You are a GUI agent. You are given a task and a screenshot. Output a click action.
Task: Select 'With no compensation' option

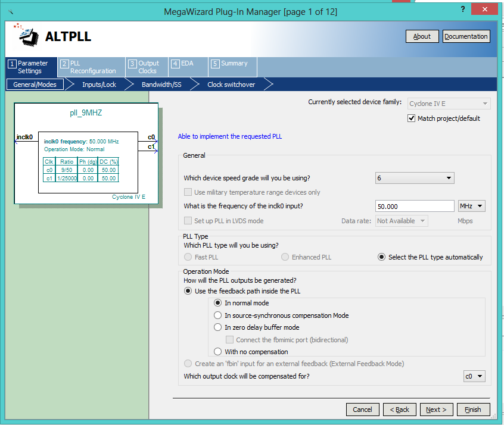217,352
